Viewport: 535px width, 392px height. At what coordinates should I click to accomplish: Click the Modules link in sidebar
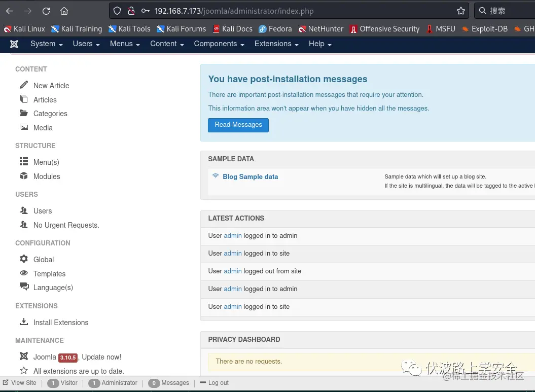47,176
